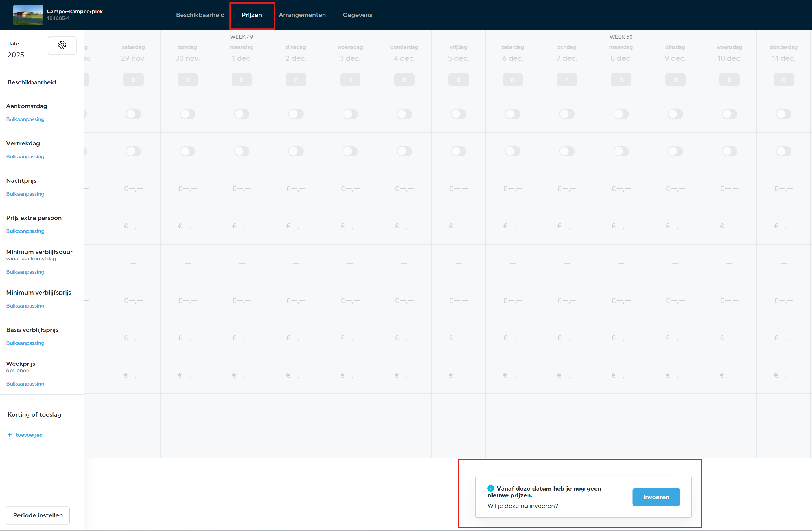Toggle Aankomstdag switch for 1 dec.

point(242,114)
